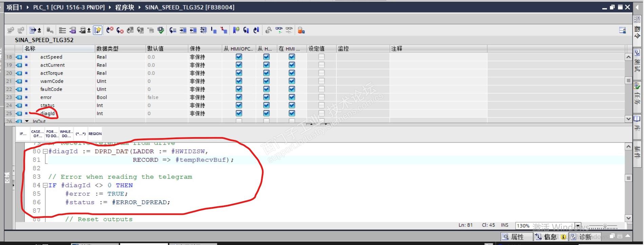Image resolution: width=644 pixels, height=245 pixels.
Task: Uncheck writable from HMI box for actTorque
Action: click(266, 73)
